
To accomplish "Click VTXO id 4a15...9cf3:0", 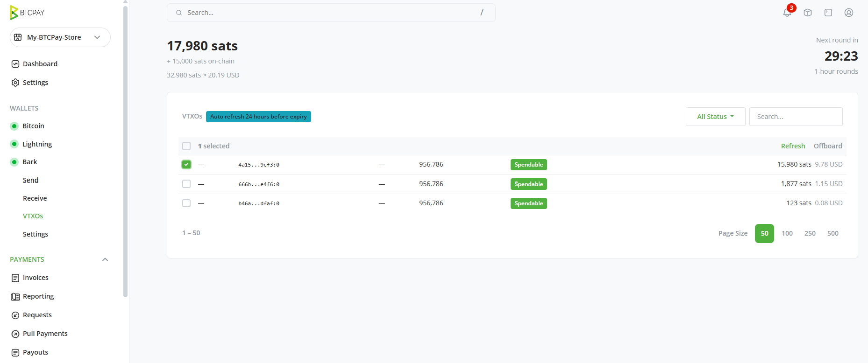I will click(259, 165).
